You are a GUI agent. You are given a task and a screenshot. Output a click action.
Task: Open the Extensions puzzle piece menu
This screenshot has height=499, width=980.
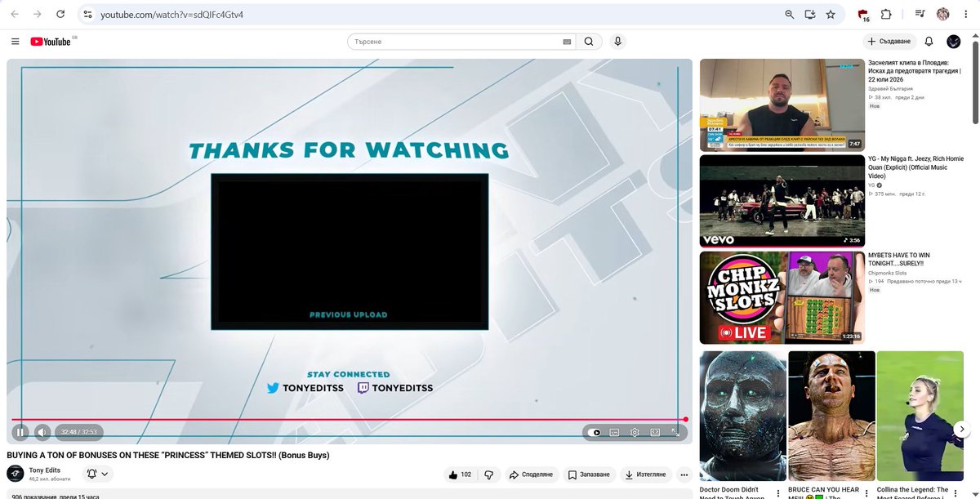coord(886,15)
